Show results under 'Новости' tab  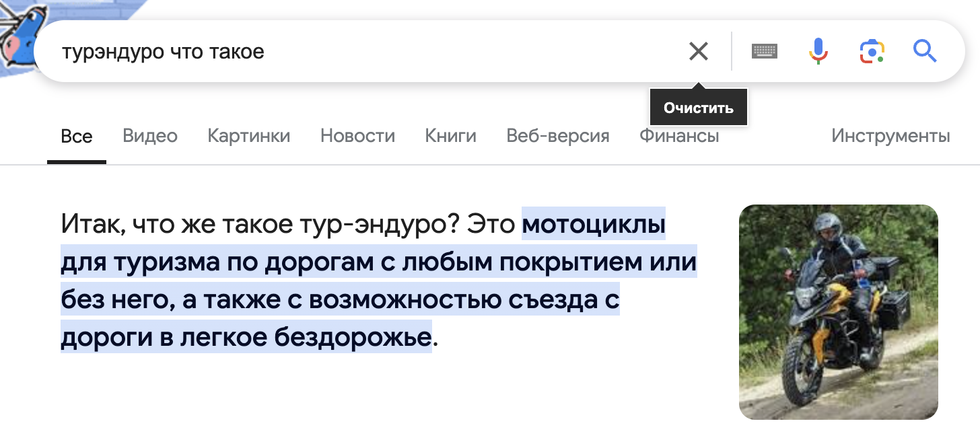point(357,137)
